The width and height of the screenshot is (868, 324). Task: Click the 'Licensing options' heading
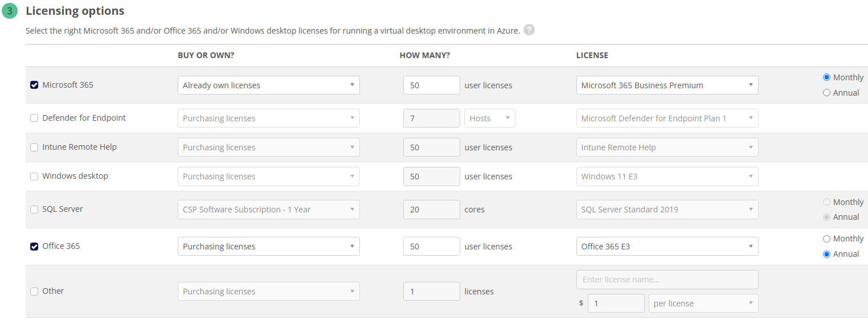pyautogui.click(x=75, y=11)
